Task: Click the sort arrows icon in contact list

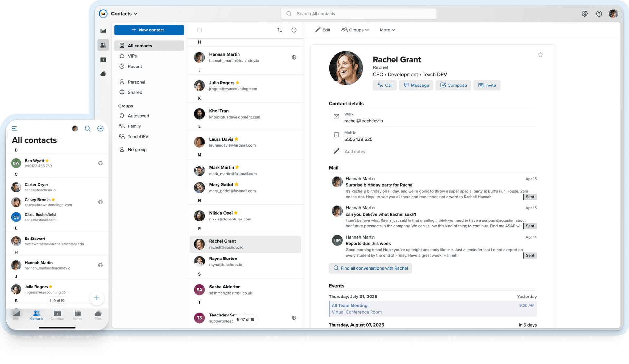Action: point(280,30)
